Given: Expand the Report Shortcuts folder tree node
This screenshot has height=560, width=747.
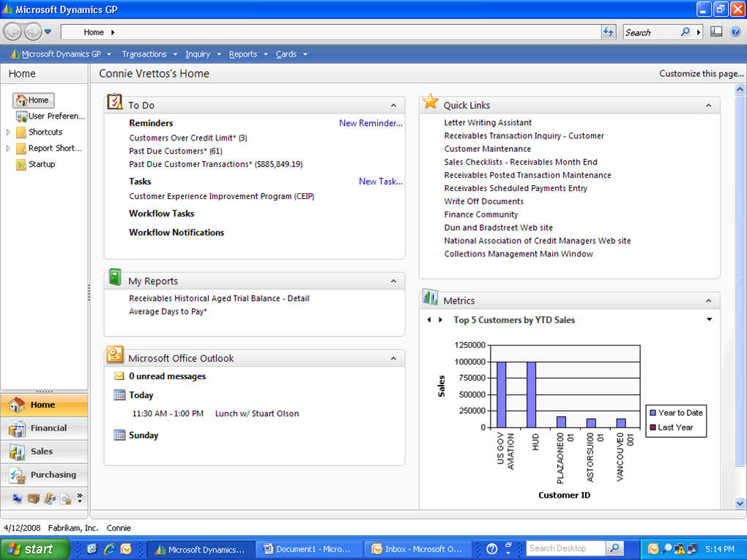Looking at the screenshot, I should 8,149.
